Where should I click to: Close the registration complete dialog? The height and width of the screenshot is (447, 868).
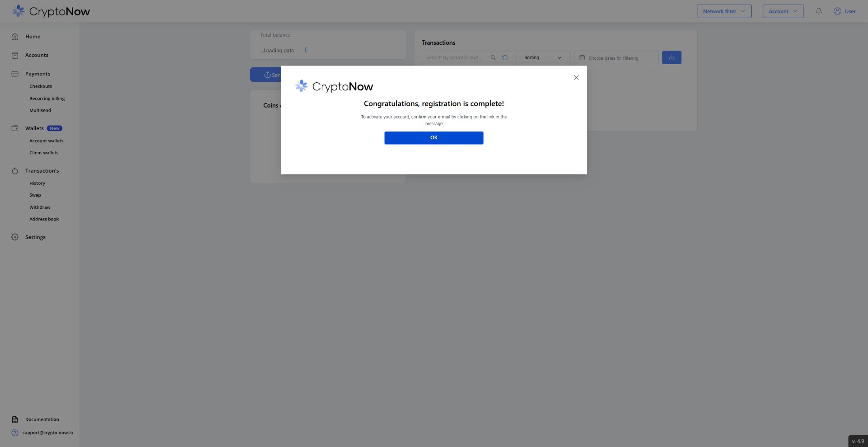(x=576, y=78)
